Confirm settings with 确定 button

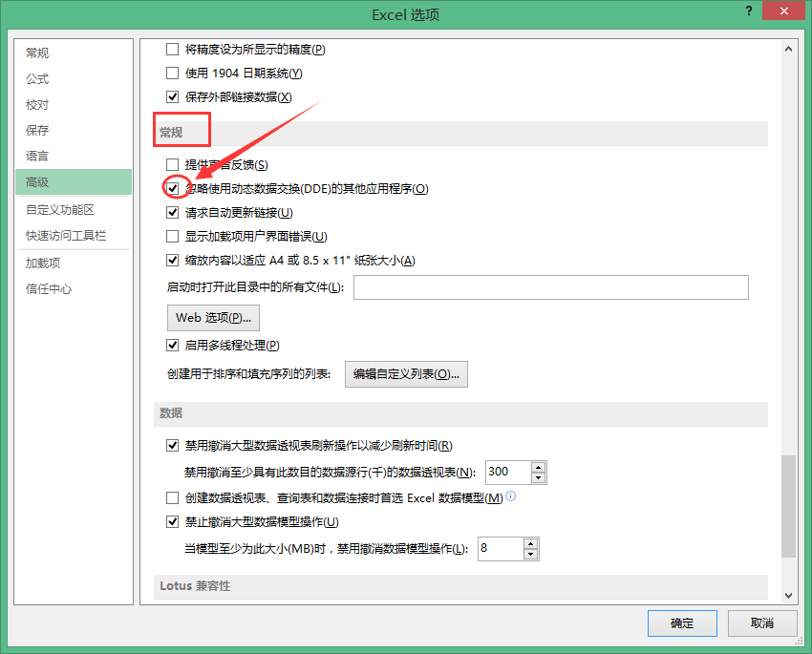coord(682,623)
